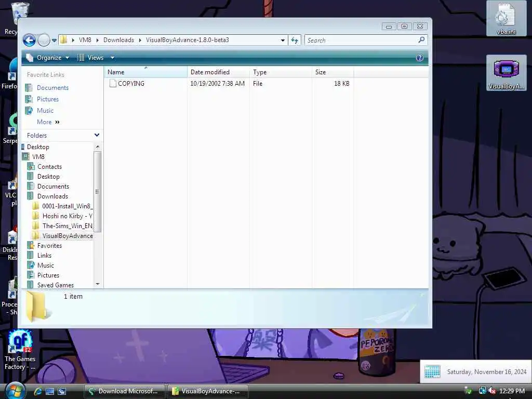Click Show Desktop quick launch icon
This screenshot has width=532, height=399.
coord(50,391)
